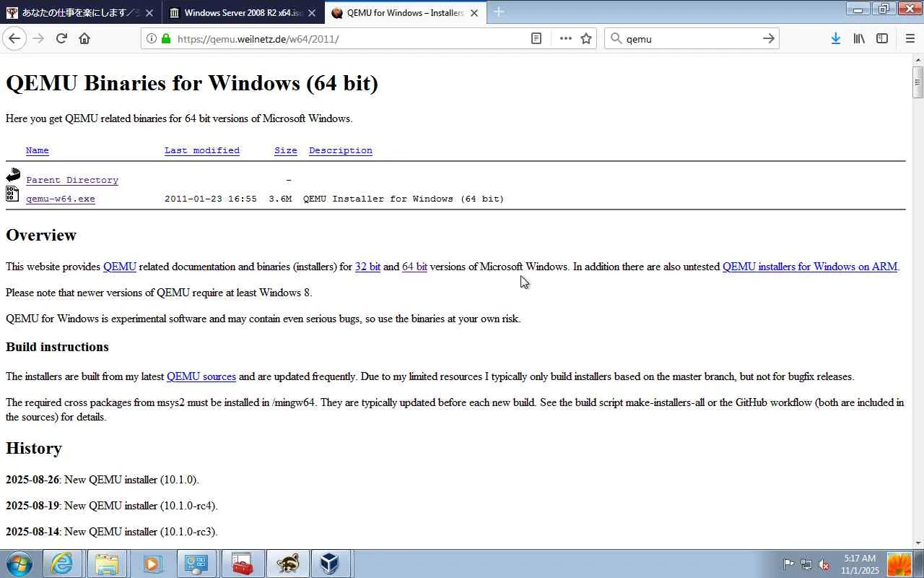Viewport: 924px width, 578px height.
Task: Click the network tray icon
Action: tap(806, 564)
